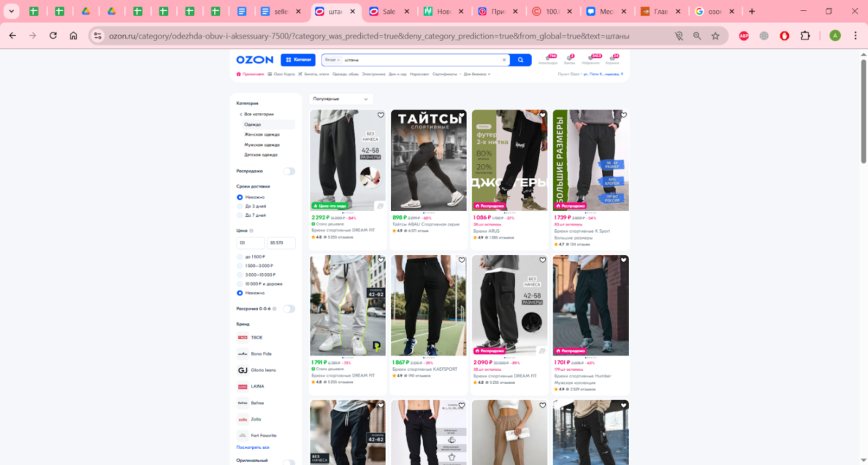Open the Электроника nav item
Screen dimensions: 868x465
pos(374,74)
